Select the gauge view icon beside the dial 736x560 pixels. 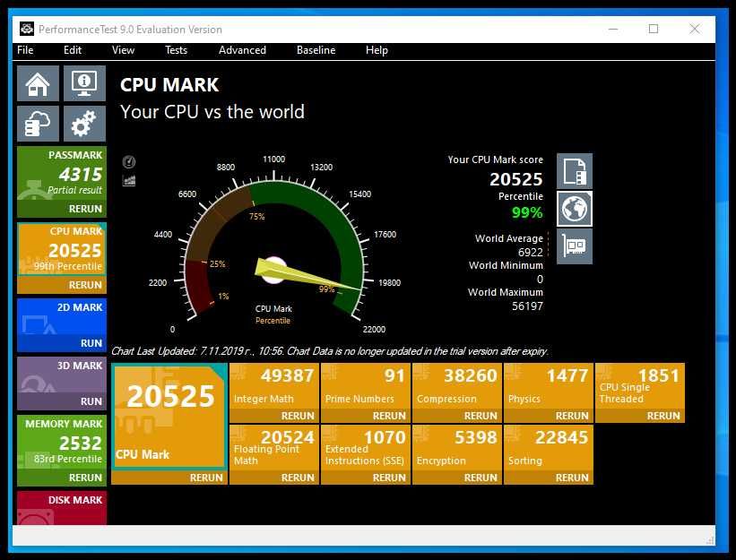[129, 162]
